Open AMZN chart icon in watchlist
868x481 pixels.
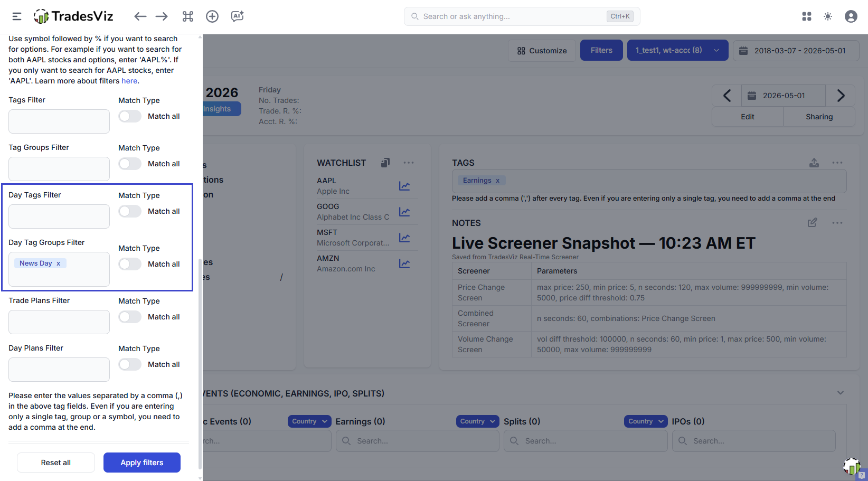coord(404,263)
